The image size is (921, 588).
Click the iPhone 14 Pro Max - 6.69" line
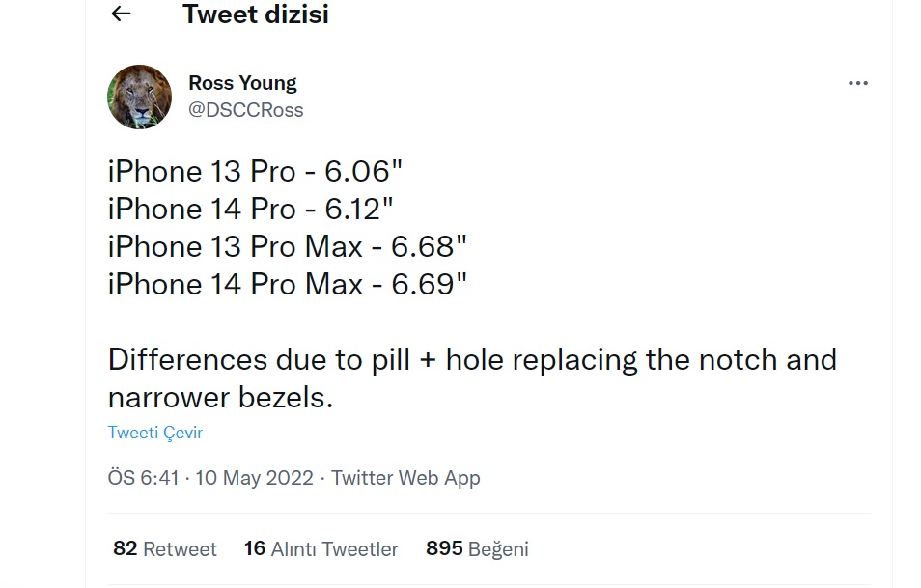pos(288,284)
